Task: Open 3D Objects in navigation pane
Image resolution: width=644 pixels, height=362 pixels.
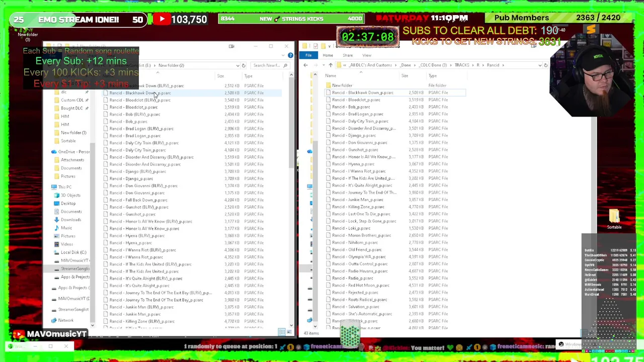Action: pyautogui.click(x=67, y=195)
